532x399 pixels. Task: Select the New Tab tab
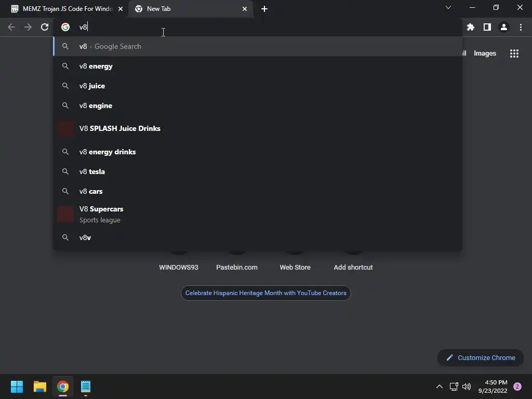[x=190, y=9]
